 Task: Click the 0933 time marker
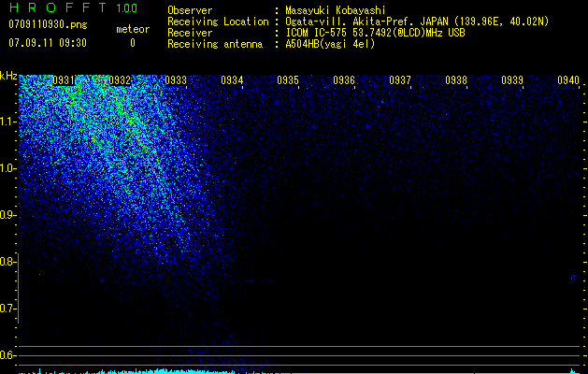click(176, 80)
